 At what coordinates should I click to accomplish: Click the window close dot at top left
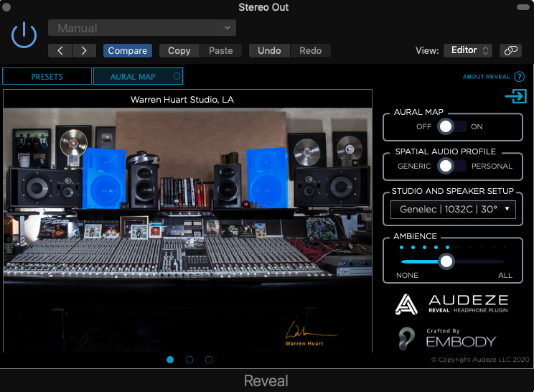tap(6, 6)
